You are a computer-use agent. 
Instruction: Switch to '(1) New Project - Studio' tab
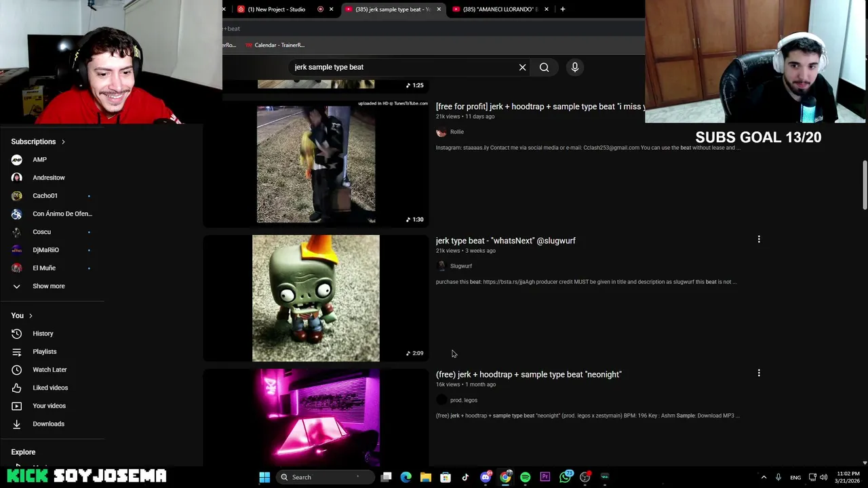pyautogui.click(x=276, y=9)
